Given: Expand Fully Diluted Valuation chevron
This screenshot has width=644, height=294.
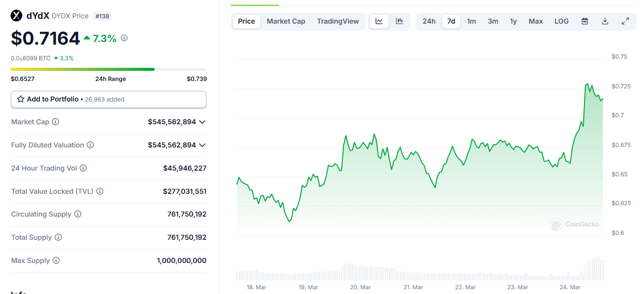Looking at the screenshot, I should click(202, 145).
